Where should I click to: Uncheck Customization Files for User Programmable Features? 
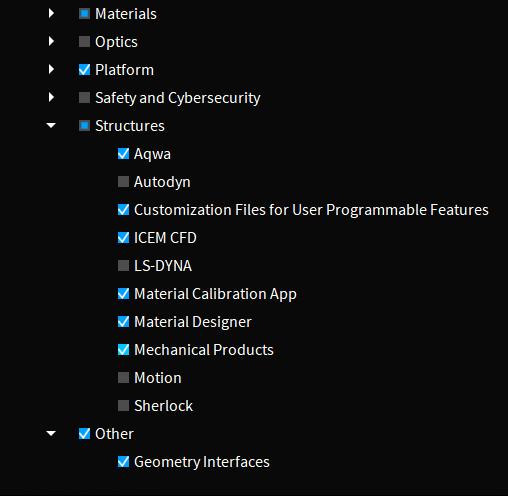pyautogui.click(x=123, y=210)
